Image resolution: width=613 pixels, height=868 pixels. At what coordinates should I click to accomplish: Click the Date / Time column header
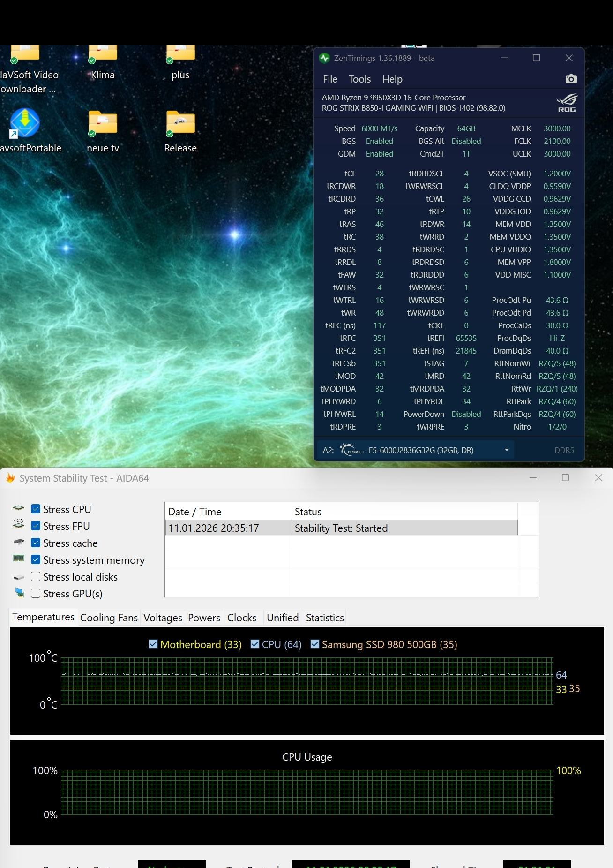pos(228,511)
